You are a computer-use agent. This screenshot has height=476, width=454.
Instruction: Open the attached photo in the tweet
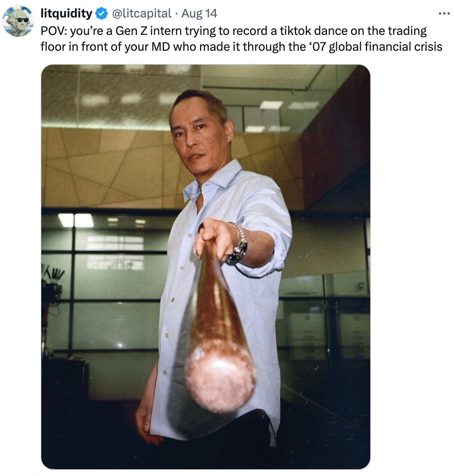[206, 267]
